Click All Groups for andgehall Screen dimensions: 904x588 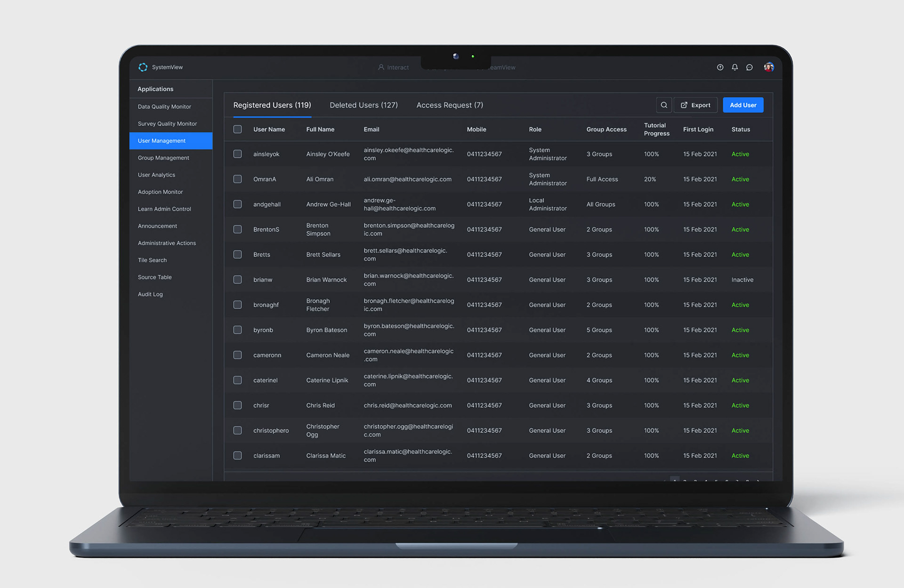click(x=601, y=204)
